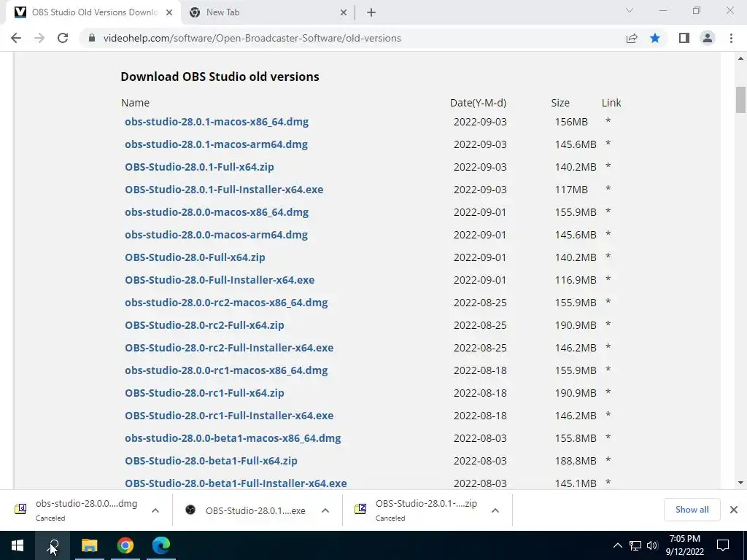Image resolution: width=747 pixels, height=560 pixels.
Task: Click the page scrollbar thumb
Action: click(x=740, y=99)
